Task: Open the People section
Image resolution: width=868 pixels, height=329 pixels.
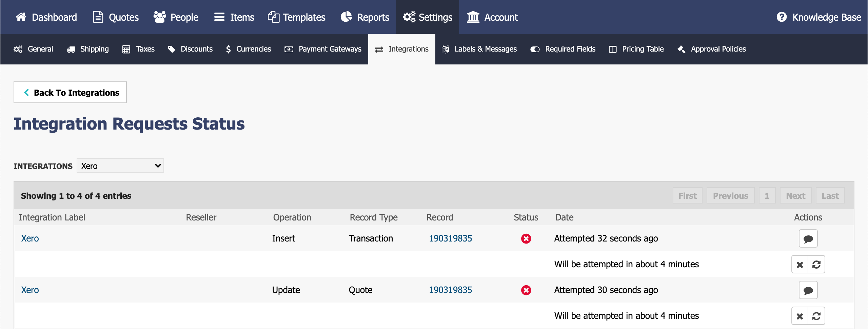Action: tap(176, 17)
